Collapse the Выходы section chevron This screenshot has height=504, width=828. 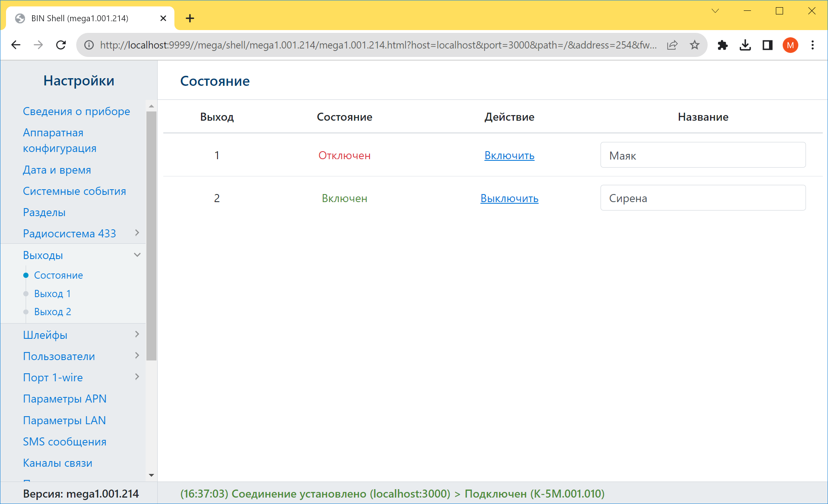(137, 255)
